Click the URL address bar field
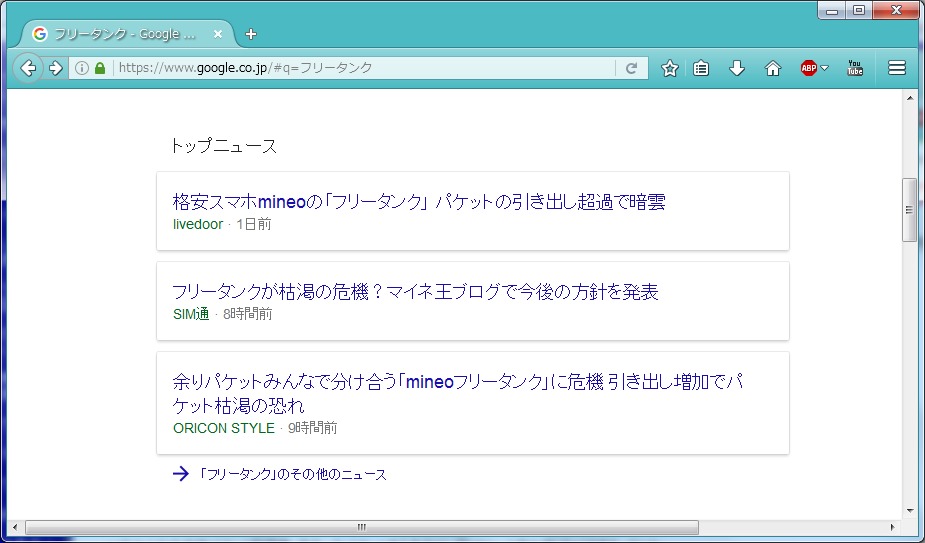Screen dimensions: 925x543 coord(360,68)
